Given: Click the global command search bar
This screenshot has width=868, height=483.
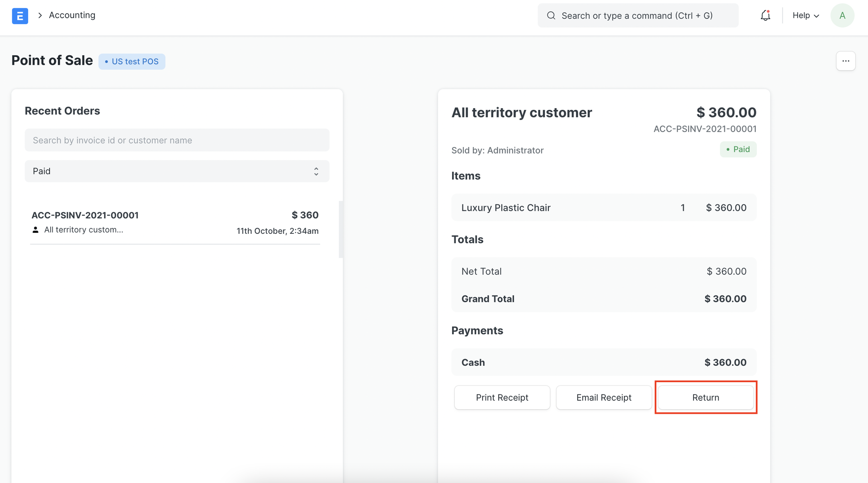Looking at the screenshot, I should coord(637,16).
